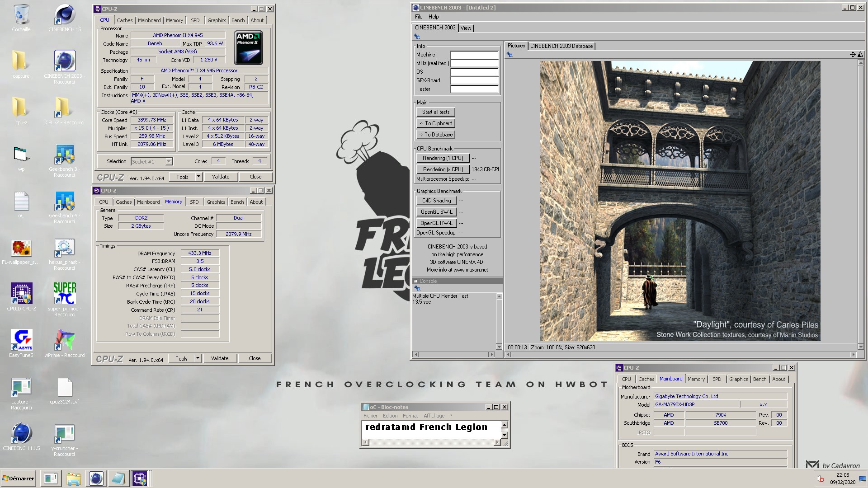This screenshot has width=868, height=488.
Task: Open File menu in CINEBENCH 2003
Action: pyautogui.click(x=419, y=17)
